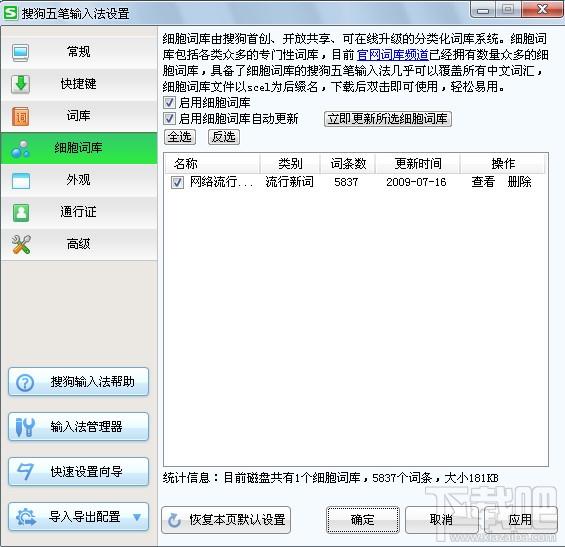Click the monitor icon beside 常规
Viewport: 565px width, 547px height.
pos(20,53)
